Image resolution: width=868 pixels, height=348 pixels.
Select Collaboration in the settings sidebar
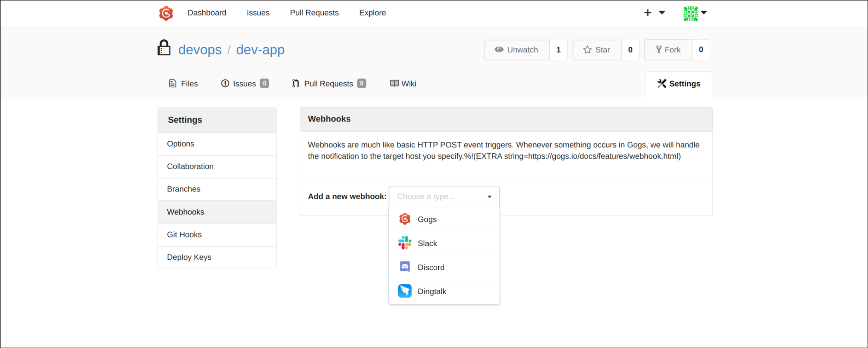[x=217, y=167]
